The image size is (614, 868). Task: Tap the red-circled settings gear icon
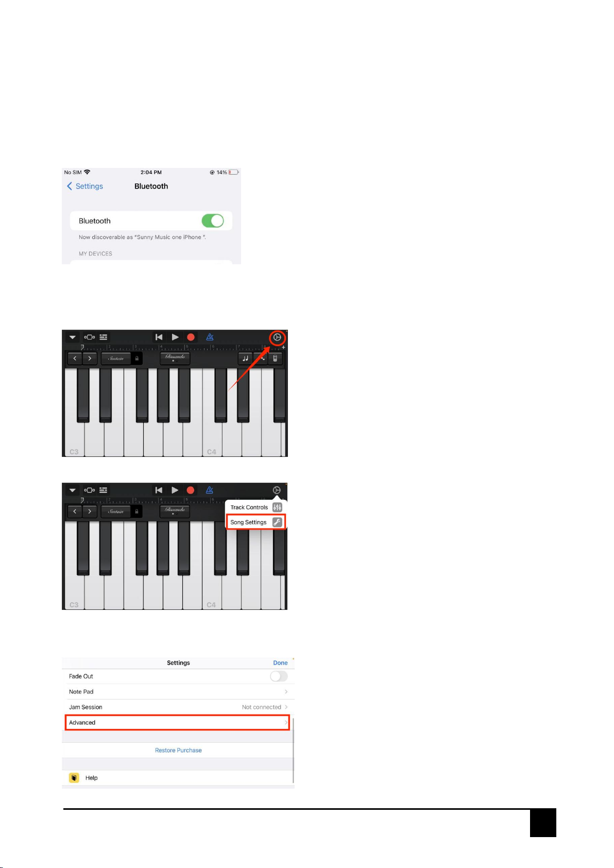pos(277,337)
